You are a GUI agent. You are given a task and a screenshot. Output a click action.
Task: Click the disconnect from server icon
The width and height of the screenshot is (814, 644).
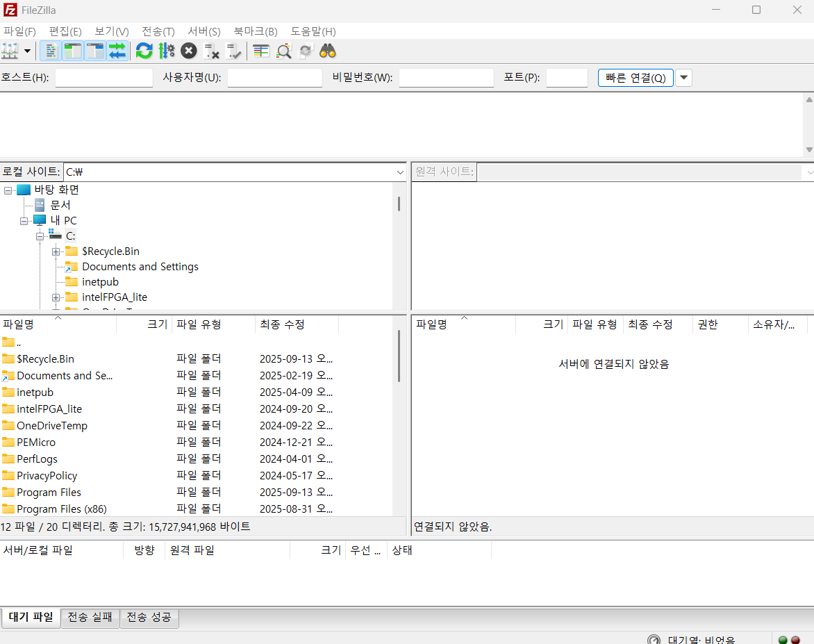pyautogui.click(x=211, y=51)
